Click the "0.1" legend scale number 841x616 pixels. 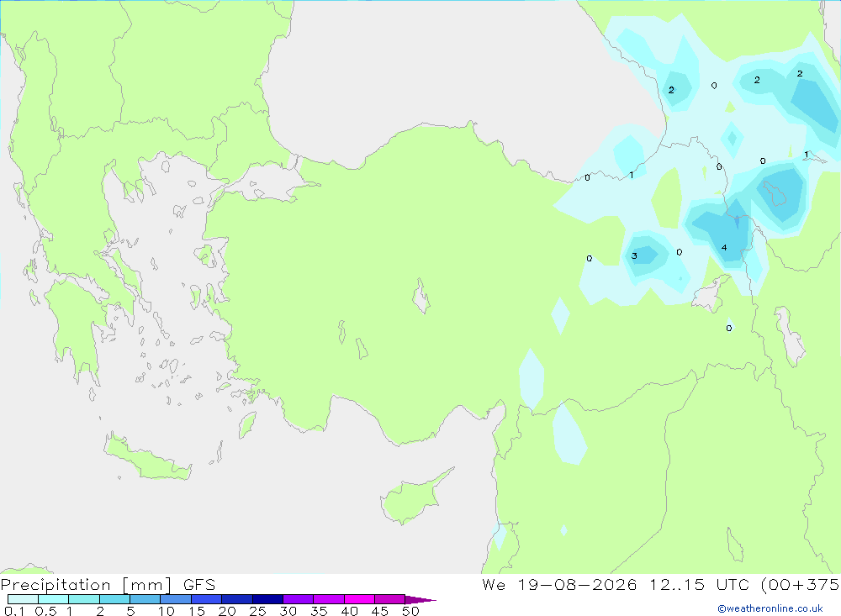(14, 611)
